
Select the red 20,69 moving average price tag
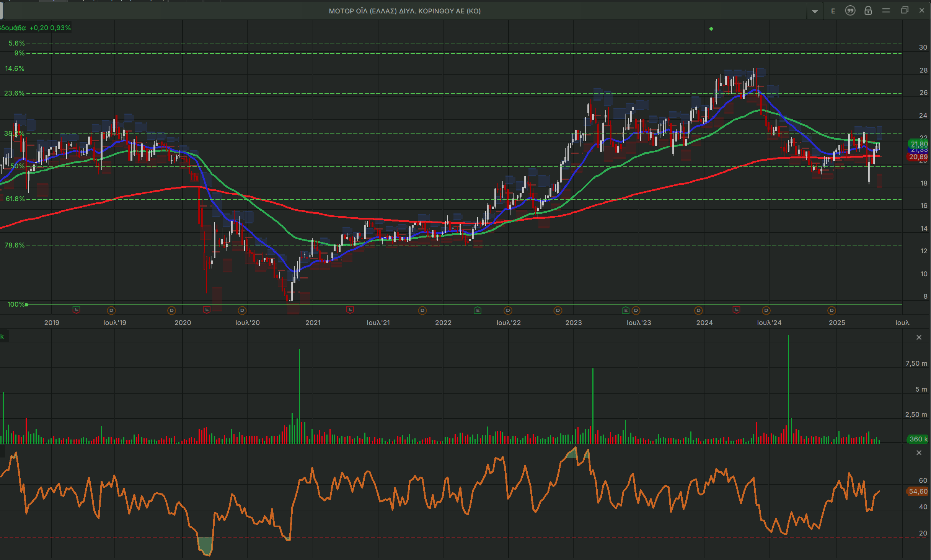pyautogui.click(x=918, y=157)
